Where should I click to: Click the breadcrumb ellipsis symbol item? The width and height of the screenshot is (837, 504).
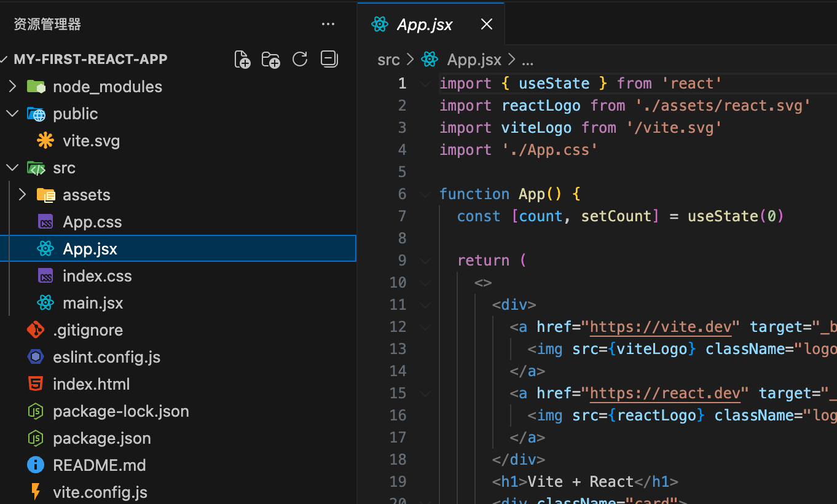[527, 60]
